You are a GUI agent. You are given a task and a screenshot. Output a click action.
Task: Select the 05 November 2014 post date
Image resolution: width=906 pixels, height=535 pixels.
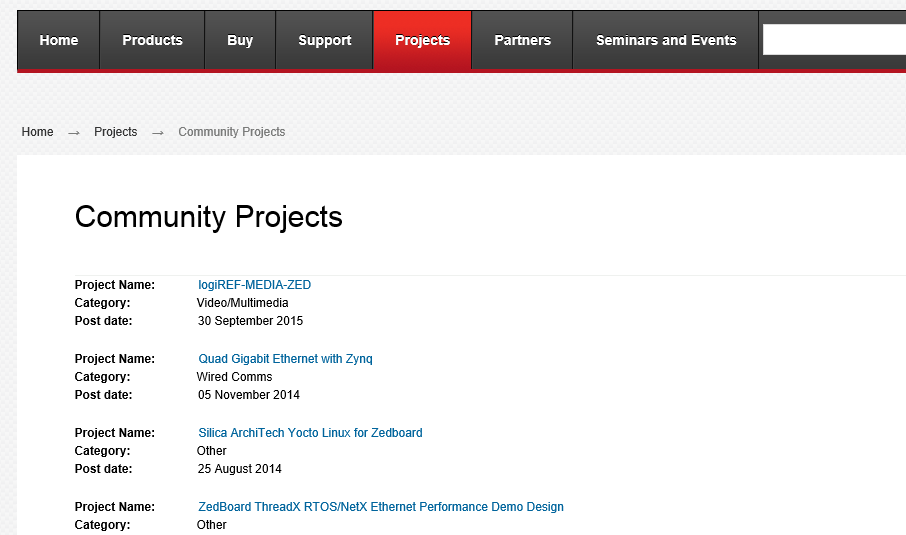coord(249,395)
